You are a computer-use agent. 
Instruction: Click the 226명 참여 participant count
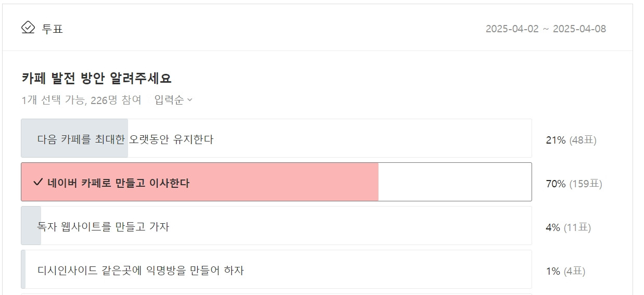116,100
